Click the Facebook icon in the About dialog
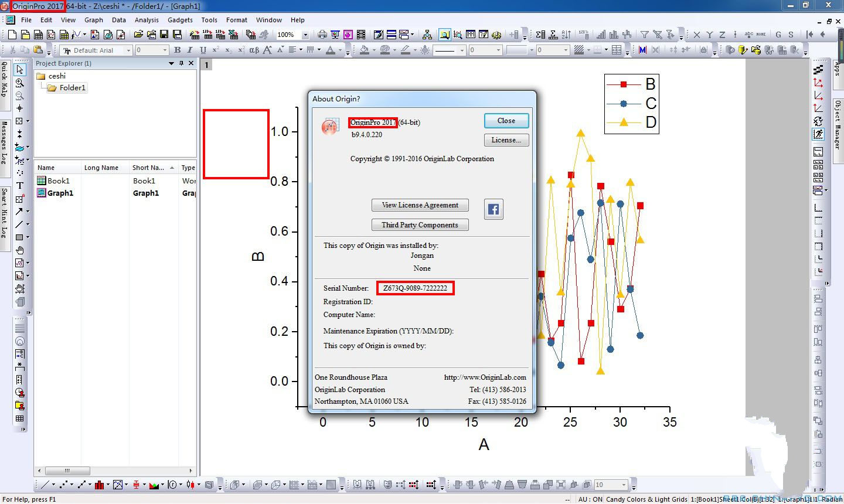Screen dimensions: 844x504 pos(494,209)
